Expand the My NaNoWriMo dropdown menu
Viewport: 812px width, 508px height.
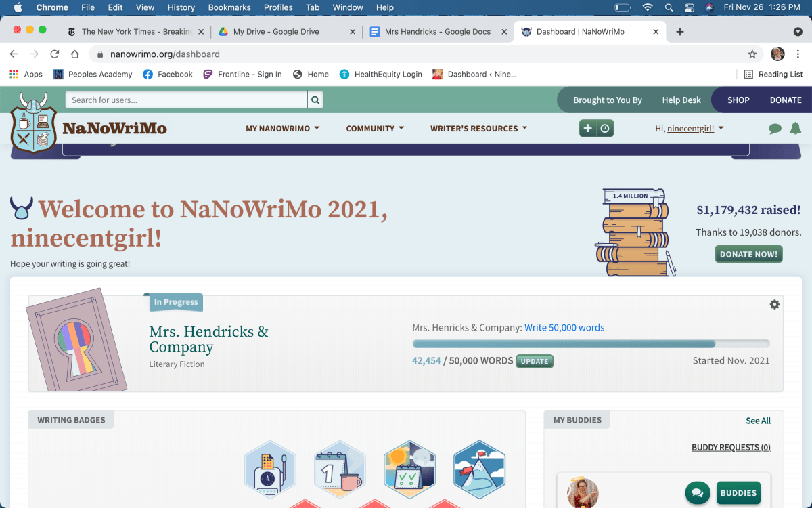coord(282,129)
